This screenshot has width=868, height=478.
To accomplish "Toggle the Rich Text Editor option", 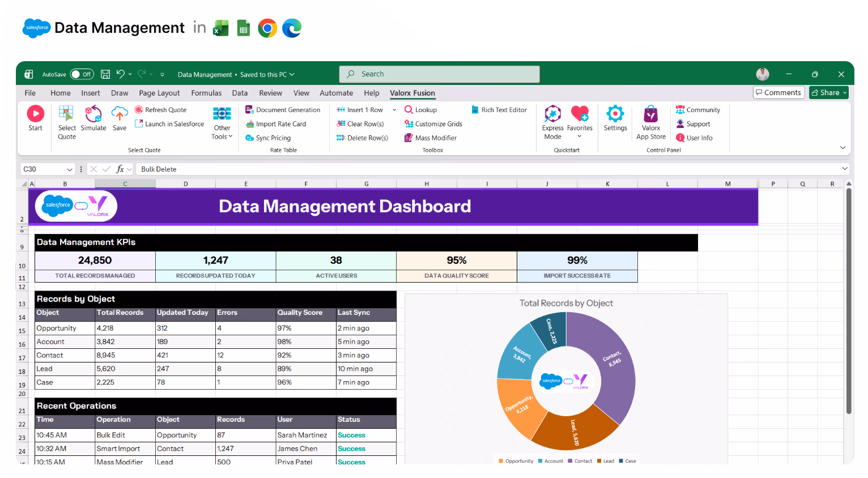I will coord(499,109).
